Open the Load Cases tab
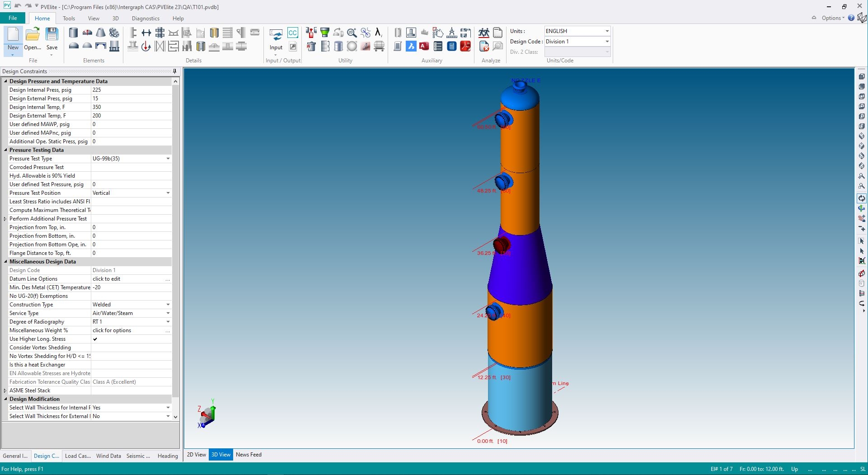This screenshot has height=475, width=868. pos(78,456)
